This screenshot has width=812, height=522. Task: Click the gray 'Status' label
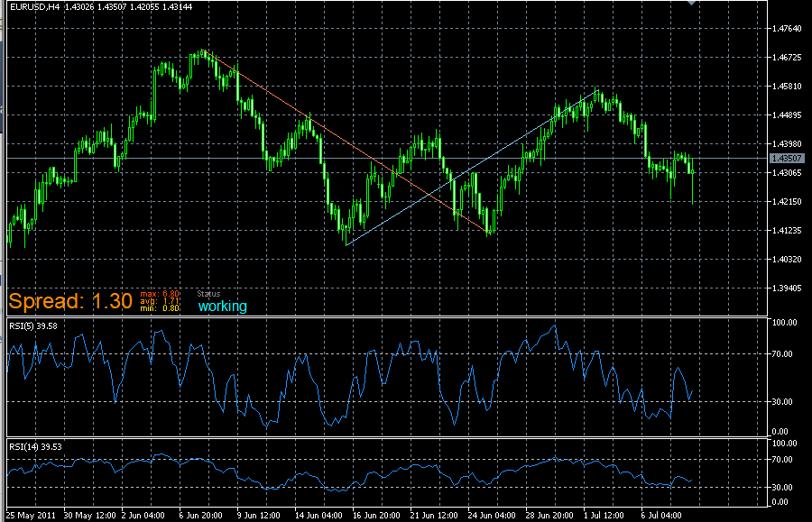pyautogui.click(x=208, y=294)
